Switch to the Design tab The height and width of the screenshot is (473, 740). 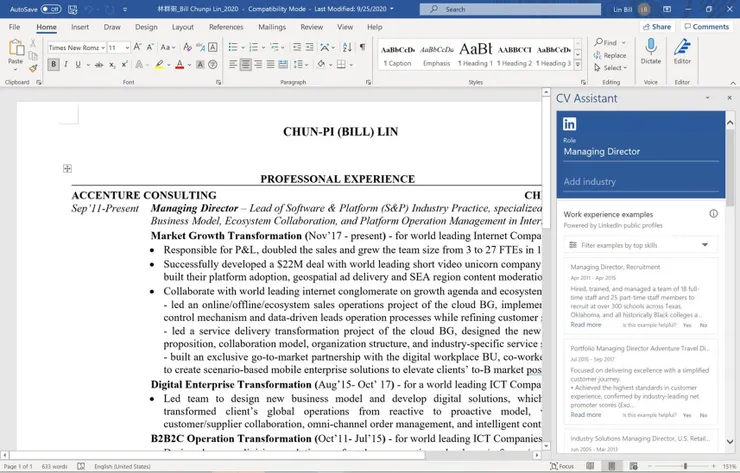click(x=146, y=27)
